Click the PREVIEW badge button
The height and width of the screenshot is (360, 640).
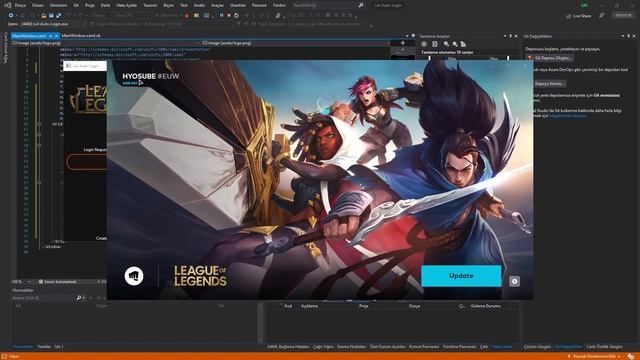pos(623,15)
